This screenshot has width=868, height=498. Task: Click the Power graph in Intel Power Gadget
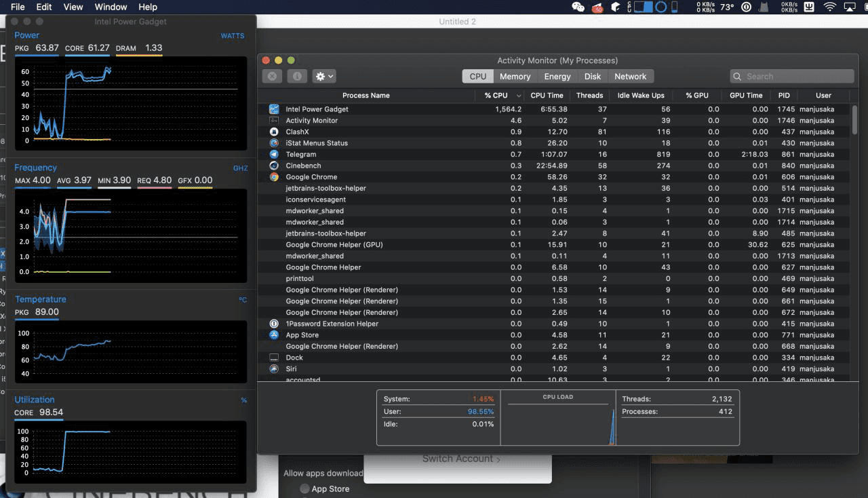coord(130,104)
